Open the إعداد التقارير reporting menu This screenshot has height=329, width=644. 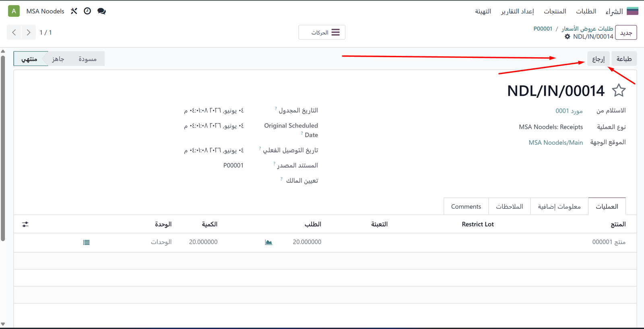click(517, 11)
